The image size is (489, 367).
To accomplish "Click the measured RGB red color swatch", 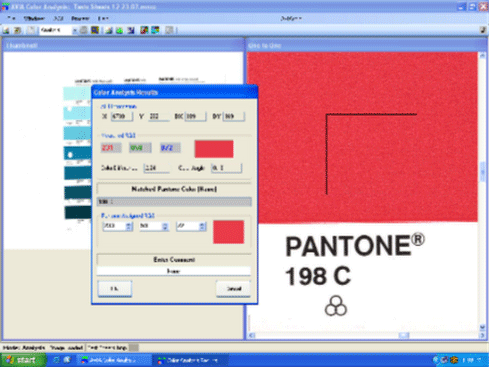I will click(214, 149).
